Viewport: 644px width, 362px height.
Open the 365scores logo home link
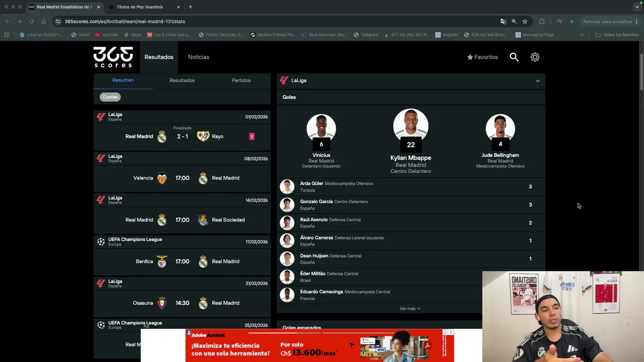click(x=113, y=57)
